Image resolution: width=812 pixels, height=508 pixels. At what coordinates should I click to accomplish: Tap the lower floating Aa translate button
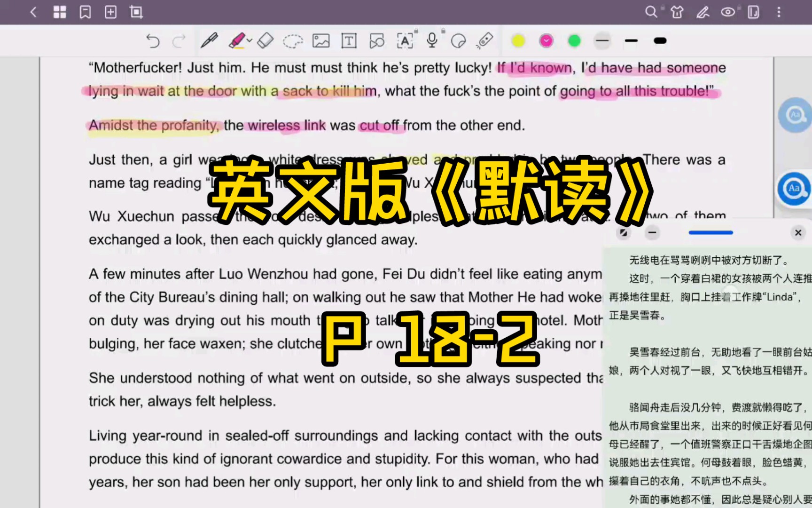794,189
